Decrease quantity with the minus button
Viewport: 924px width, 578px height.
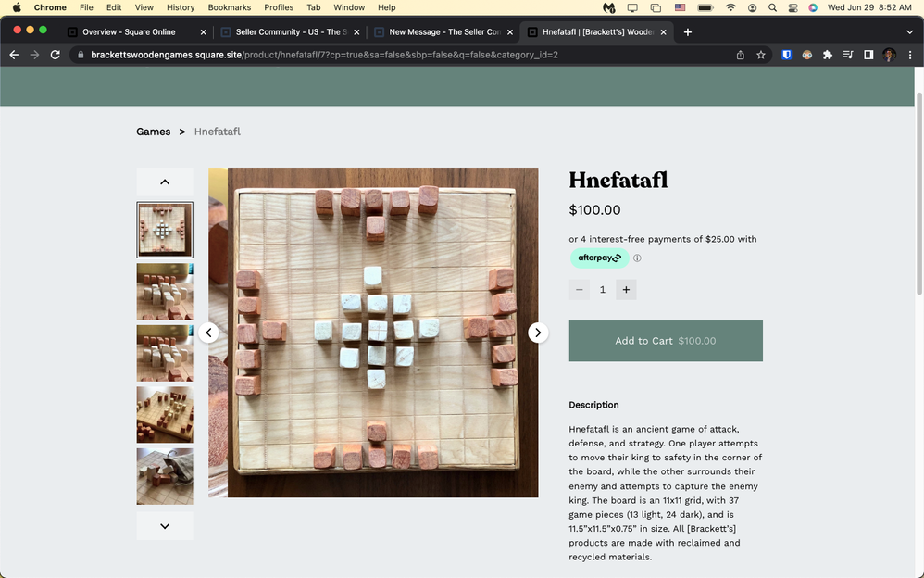tap(580, 290)
